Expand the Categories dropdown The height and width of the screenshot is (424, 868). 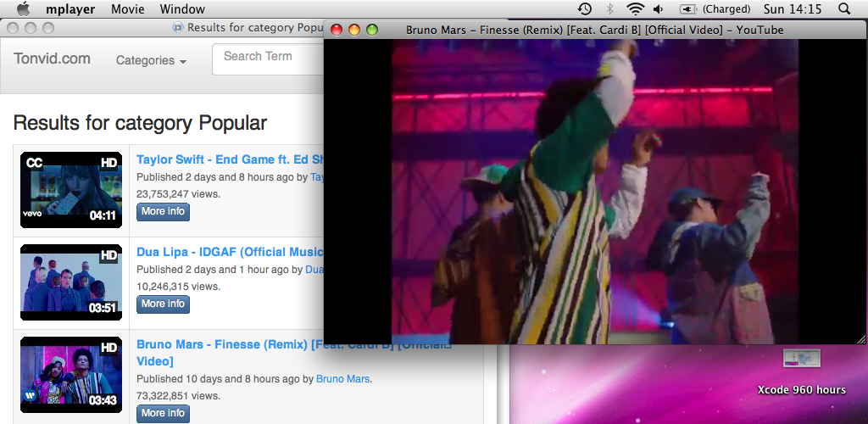click(151, 60)
